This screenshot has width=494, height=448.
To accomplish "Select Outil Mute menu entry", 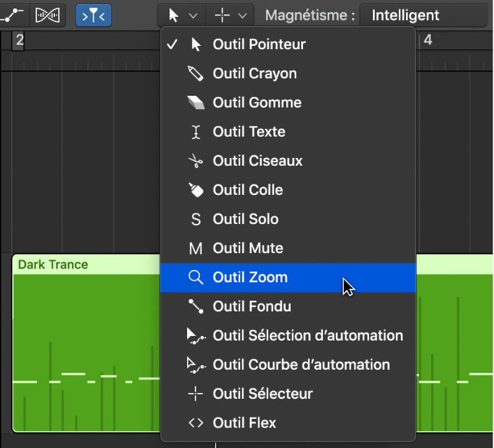I will pyautogui.click(x=248, y=248).
